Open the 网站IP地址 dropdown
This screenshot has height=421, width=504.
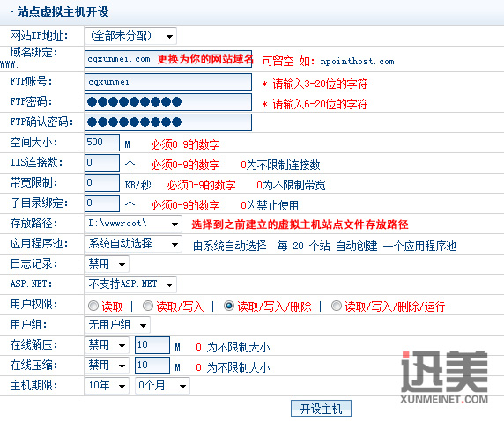tap(130, 36)
